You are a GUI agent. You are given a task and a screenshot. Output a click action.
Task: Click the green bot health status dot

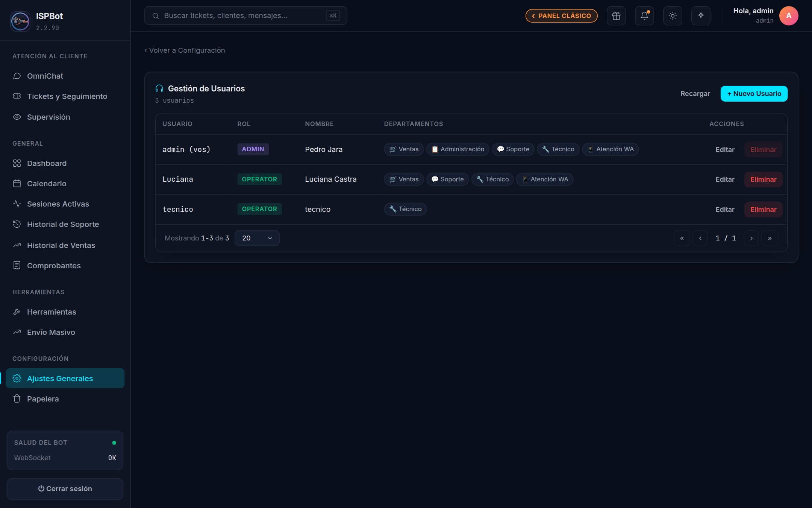click(x=114, y=443)
